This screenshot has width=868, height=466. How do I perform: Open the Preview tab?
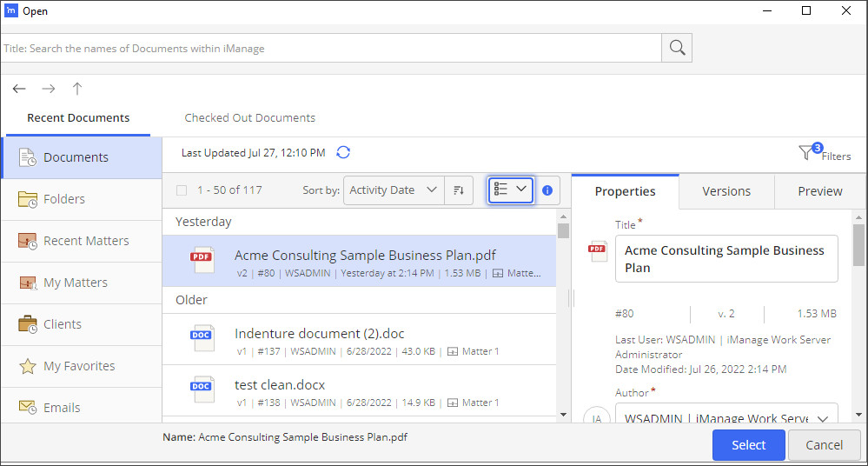tap(820, 191)
